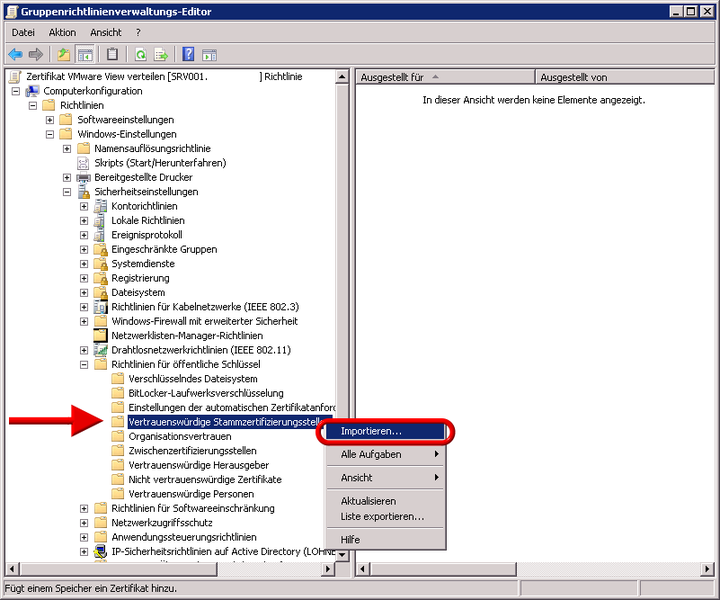Open the Alle Aufgaben submenu
Screen dimensions: 720x600
372,455
